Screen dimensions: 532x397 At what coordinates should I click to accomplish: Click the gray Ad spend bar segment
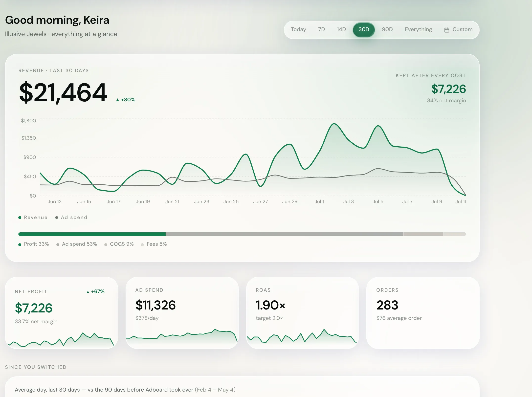pos(284,234)
